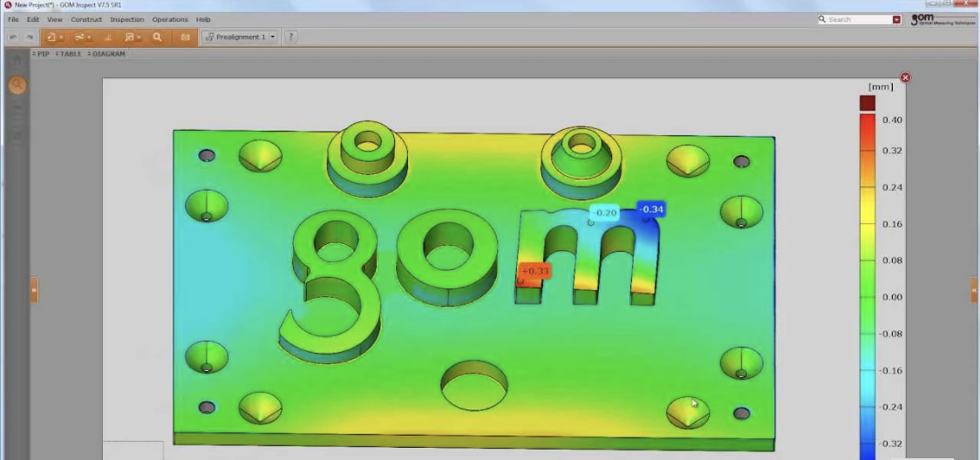
Task: Click the -0.34 deviation label
Action: coord(651,209)
